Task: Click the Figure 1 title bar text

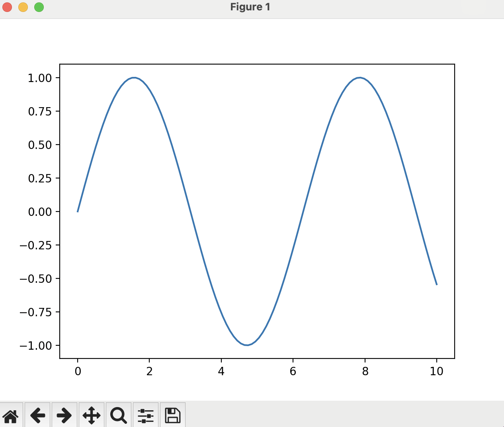Action: point(250,7)
